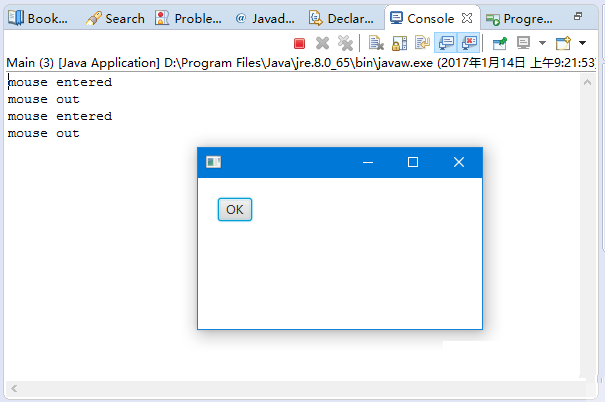Open the Problems tab
605x402 pixels.
point(189,18)
